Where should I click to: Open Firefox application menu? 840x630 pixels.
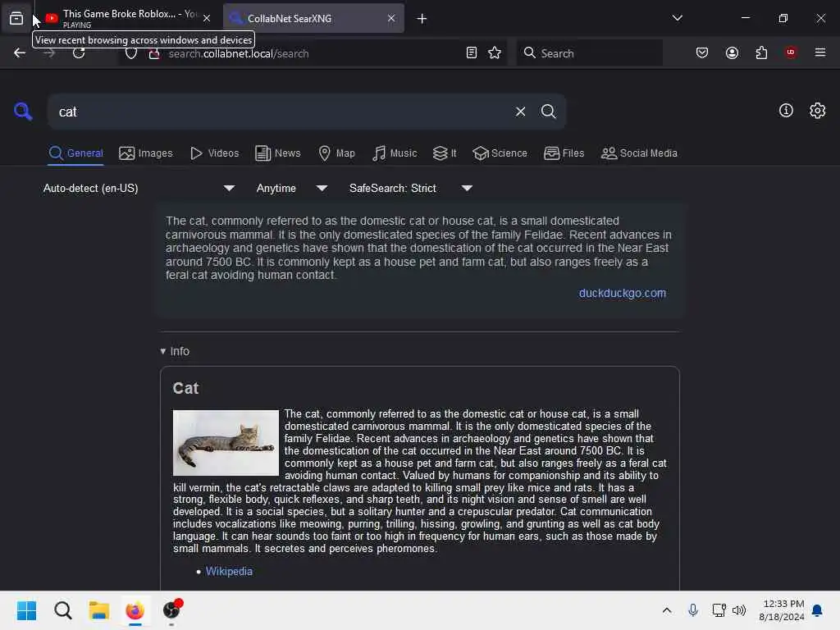pos(819,52)
